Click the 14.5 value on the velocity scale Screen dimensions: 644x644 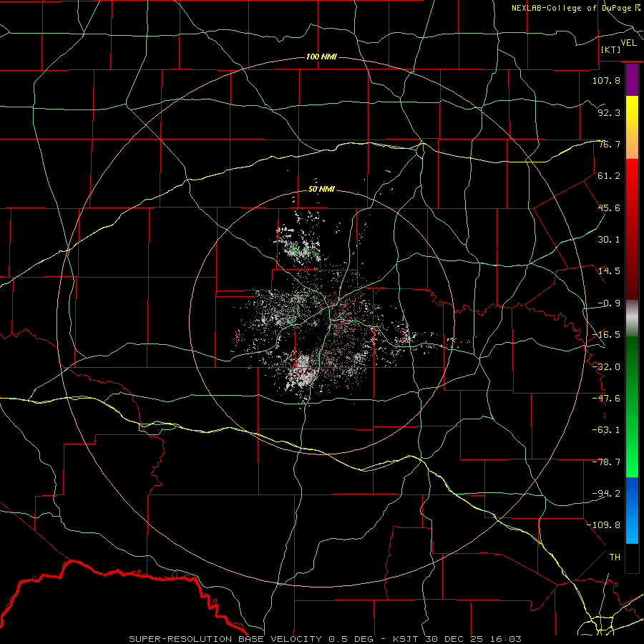click(609, 271)
